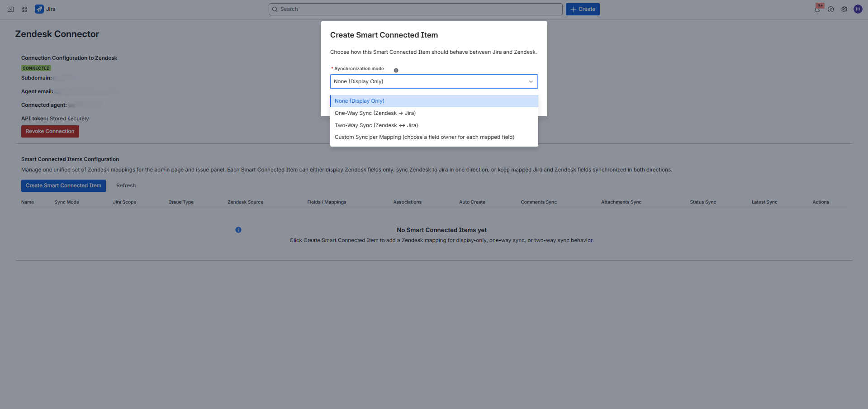Click the Auto Create column header
The width and height of the screenshot is (868, 409).
click(472, 202)
